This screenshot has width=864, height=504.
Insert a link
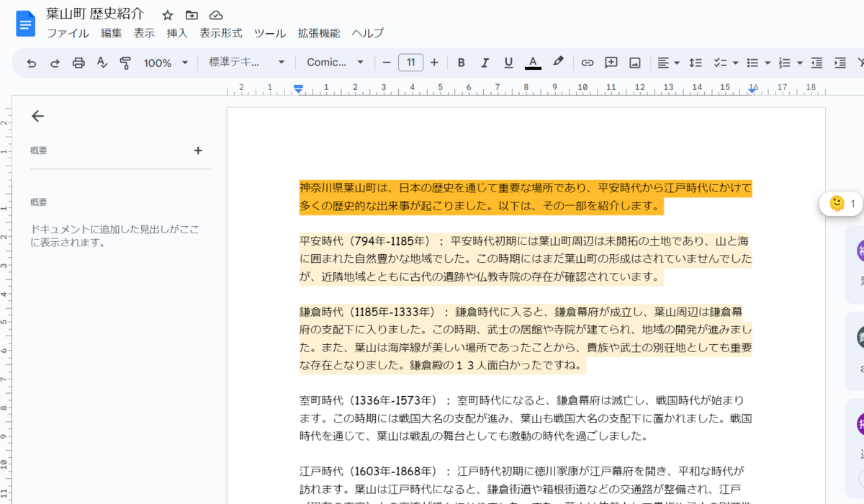click(588, 63)
